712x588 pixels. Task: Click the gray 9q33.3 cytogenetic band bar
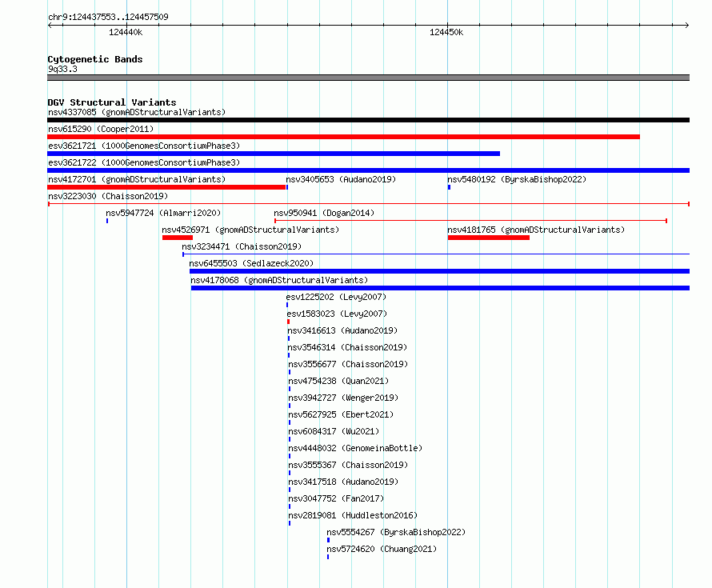click(x=368, y=78)
